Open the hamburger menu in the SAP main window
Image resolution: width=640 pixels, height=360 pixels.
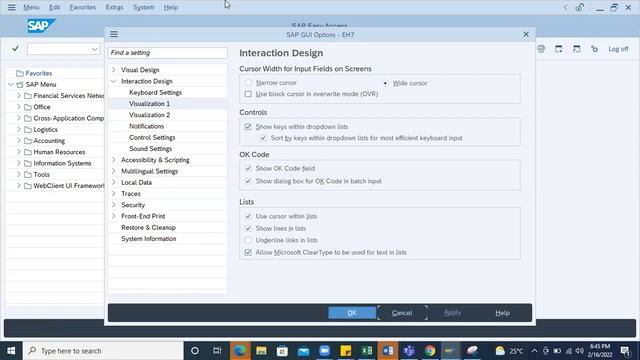tap(11, 7)
